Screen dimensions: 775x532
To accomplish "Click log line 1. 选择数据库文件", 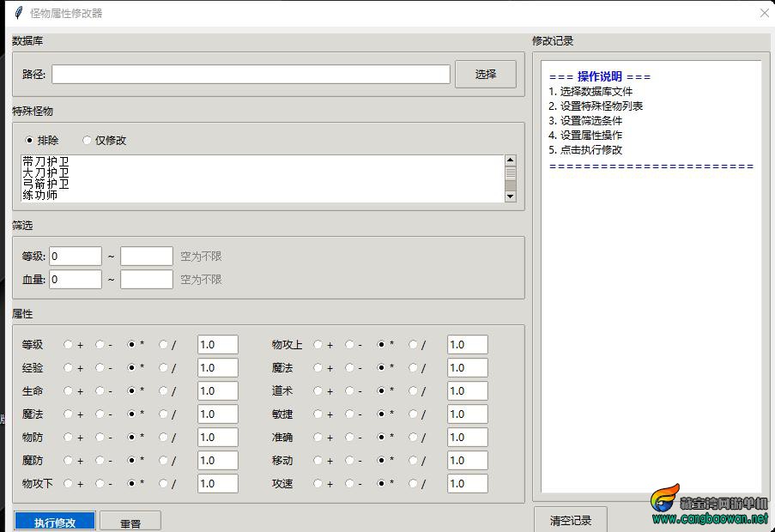I will (x=590, y=91).
